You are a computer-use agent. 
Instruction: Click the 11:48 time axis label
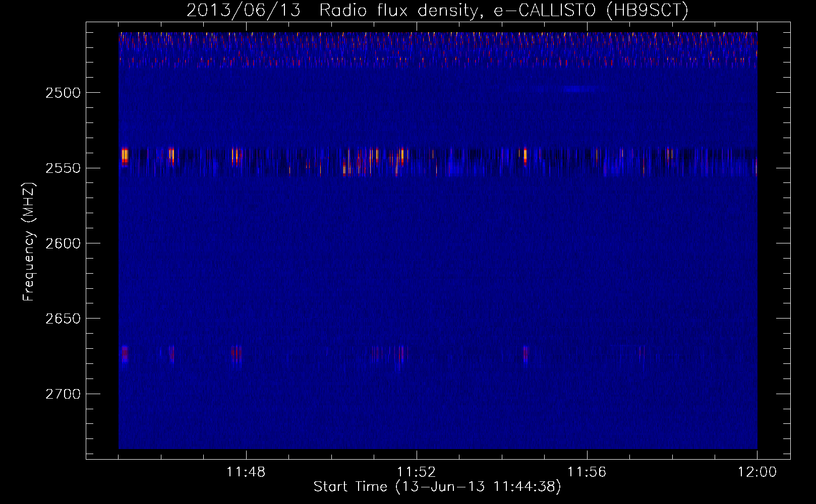246,472
